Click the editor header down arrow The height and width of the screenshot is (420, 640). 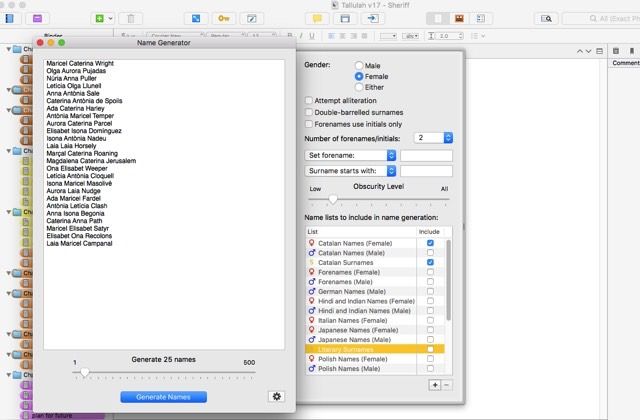(588, 51)
